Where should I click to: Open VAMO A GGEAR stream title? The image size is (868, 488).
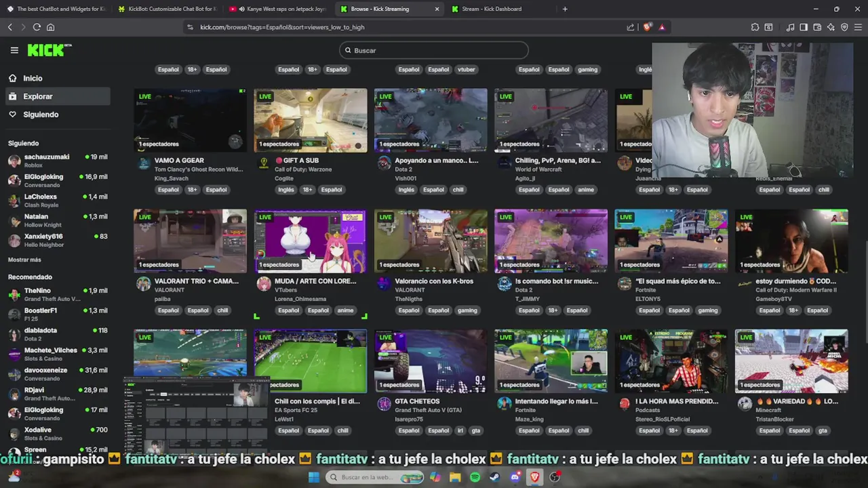179,161
